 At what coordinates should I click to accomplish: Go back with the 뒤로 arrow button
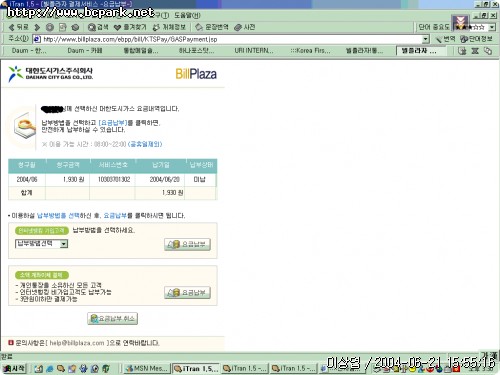pyautogui.click(x=19, y=27)
